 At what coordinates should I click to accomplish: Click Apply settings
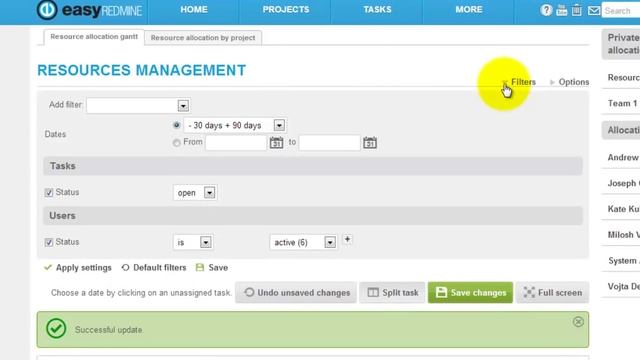tap(78, 268)
